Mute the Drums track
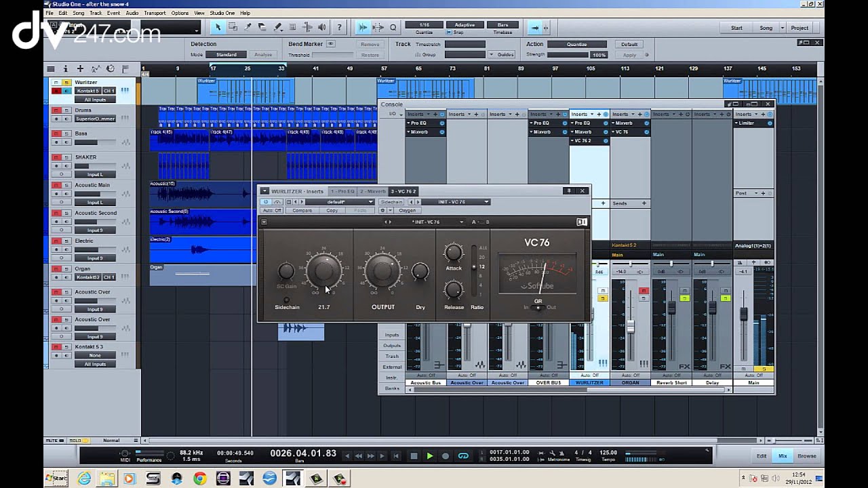This screenshot has width=868, height=488. point(57,110)
